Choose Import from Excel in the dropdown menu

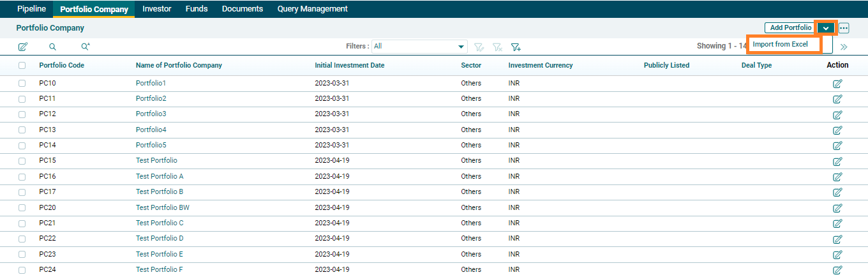point(781,45)
